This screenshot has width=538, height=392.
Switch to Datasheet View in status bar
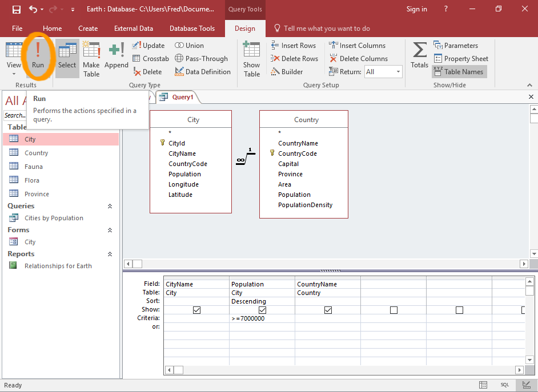click(483, 385)
